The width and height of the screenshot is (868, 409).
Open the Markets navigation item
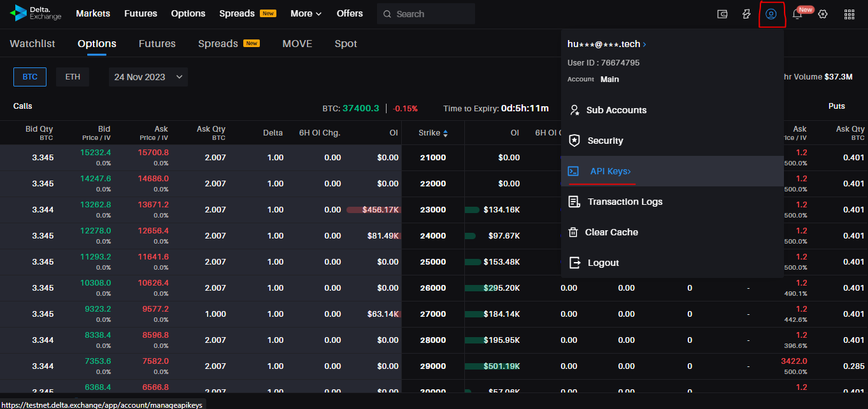pos(93,13)
